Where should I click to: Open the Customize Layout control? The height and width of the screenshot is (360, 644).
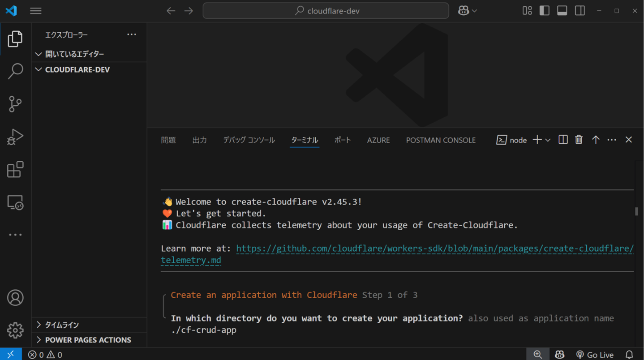point(527,11)
